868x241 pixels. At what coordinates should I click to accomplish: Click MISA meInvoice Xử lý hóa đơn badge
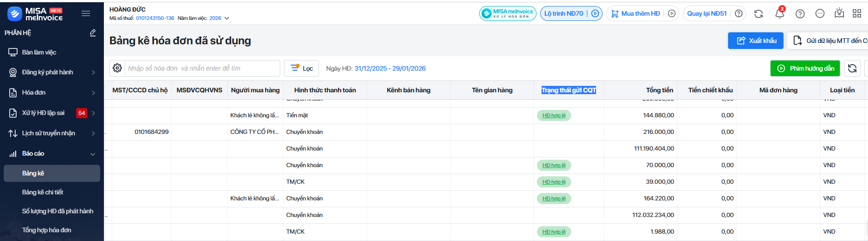pos(508,13)
